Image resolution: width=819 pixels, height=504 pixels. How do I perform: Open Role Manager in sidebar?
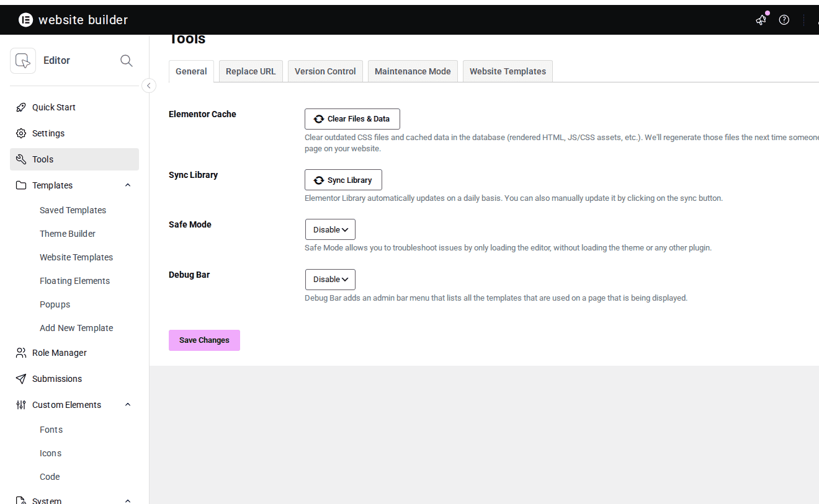[x=74, y=353]
